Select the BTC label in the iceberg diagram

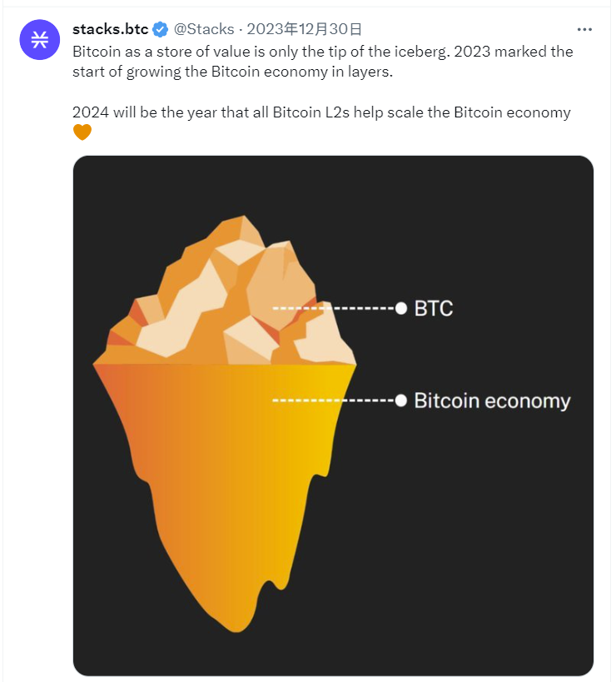[435, 308]
